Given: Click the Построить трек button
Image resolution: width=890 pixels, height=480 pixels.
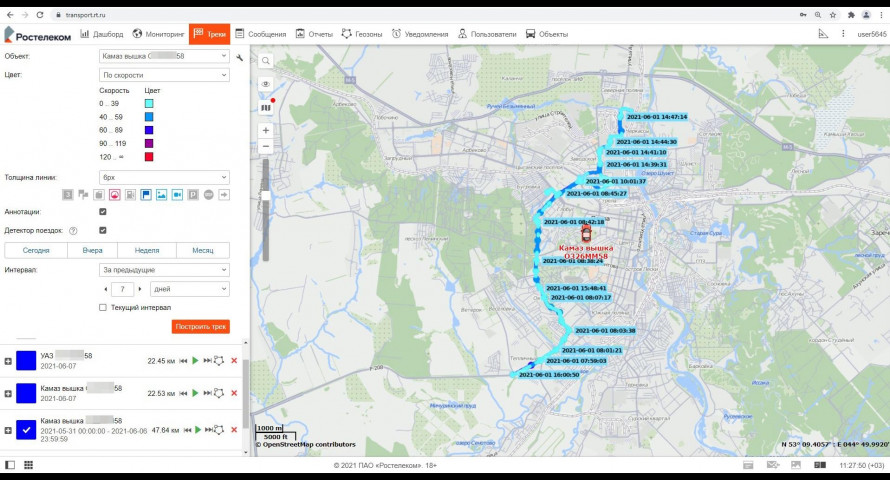Looking at the screenshot, I should point(201,327).
